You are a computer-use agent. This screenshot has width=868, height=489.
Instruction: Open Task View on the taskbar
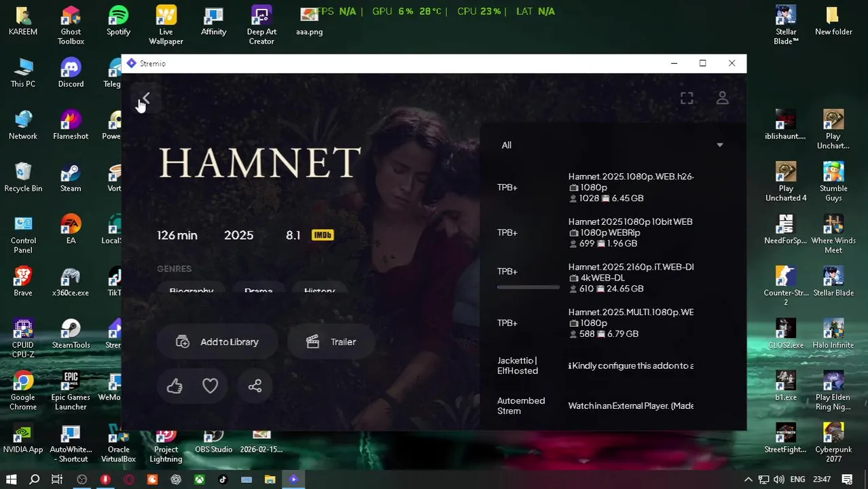pyautogui.click(x=57, y=479)
